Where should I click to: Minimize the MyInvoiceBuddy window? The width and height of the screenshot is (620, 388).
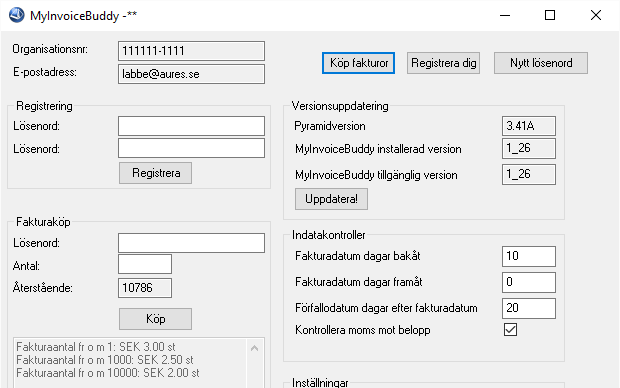pos(505,15)
